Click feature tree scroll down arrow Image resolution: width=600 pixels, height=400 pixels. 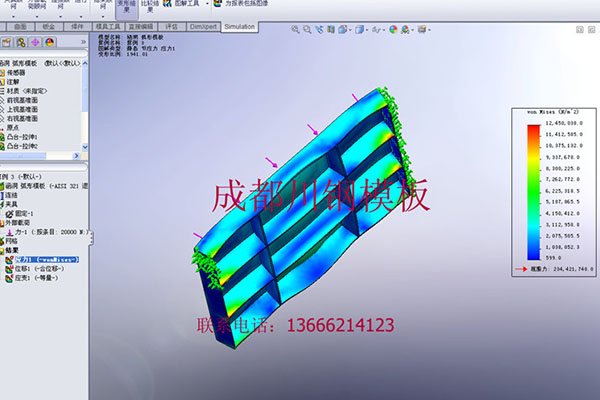tap(85, 147)
